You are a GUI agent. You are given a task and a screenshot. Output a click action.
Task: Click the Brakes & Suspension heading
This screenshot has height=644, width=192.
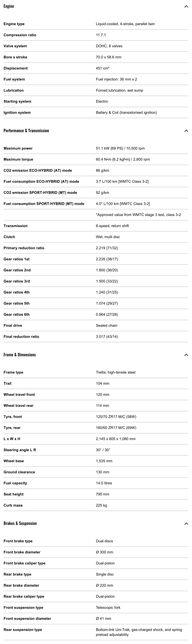tap(20, 523)
